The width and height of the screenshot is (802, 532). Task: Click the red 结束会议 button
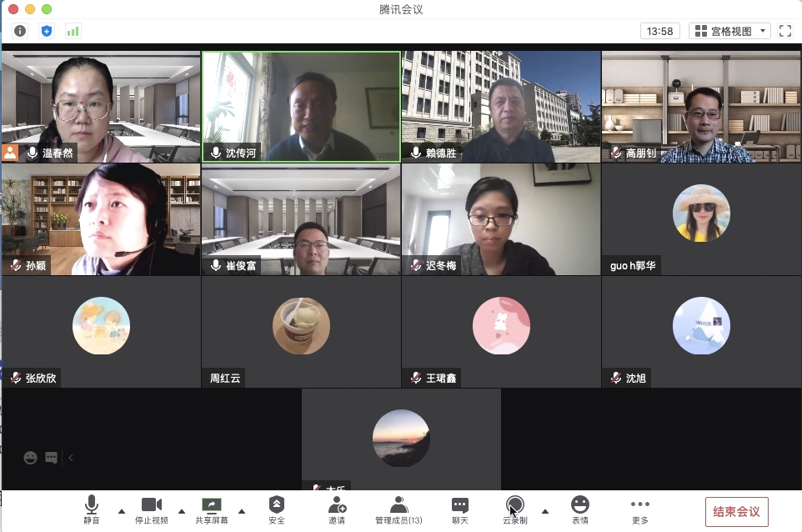(736, 511)
